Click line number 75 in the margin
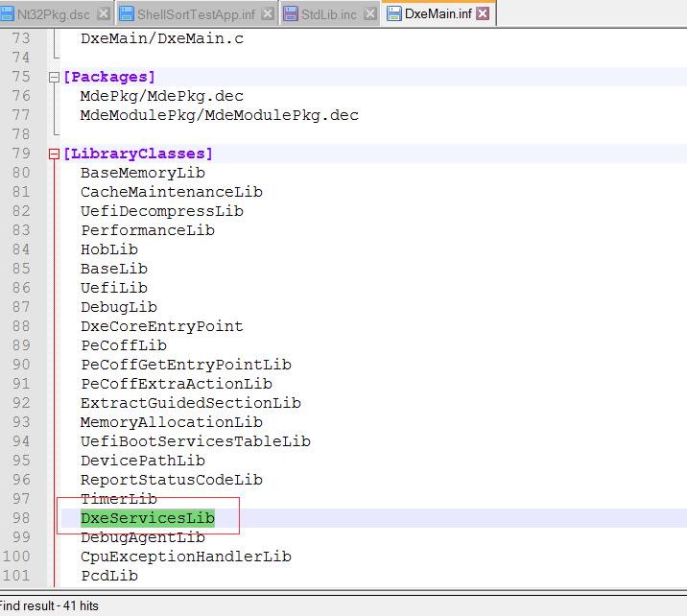The image size is (687, 616). point(21,77)
